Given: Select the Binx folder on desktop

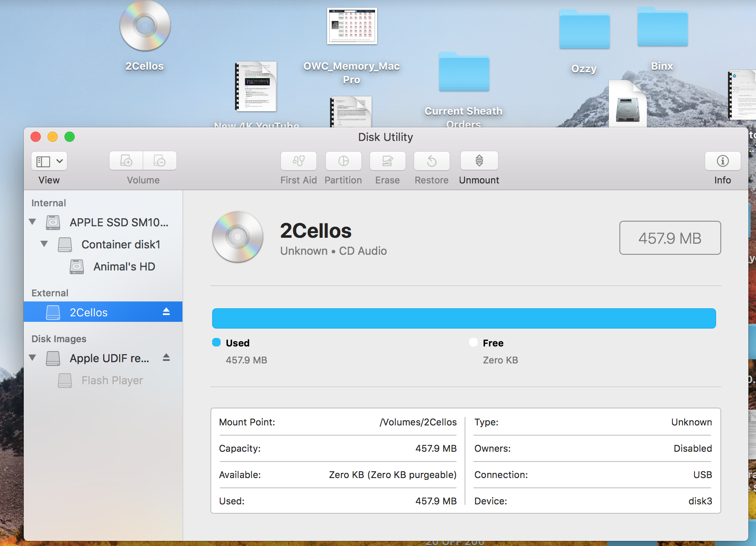Looking at the screenshot, I should (663, 27).
